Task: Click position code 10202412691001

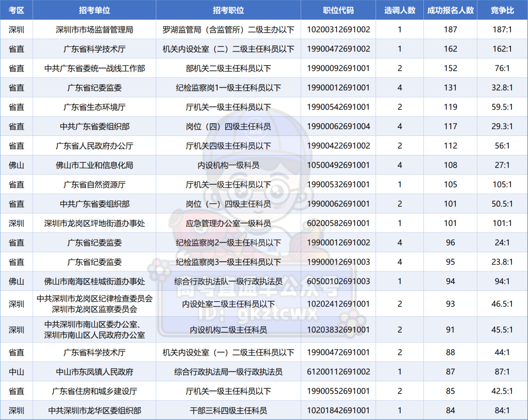Action: (x=338, y=304)
